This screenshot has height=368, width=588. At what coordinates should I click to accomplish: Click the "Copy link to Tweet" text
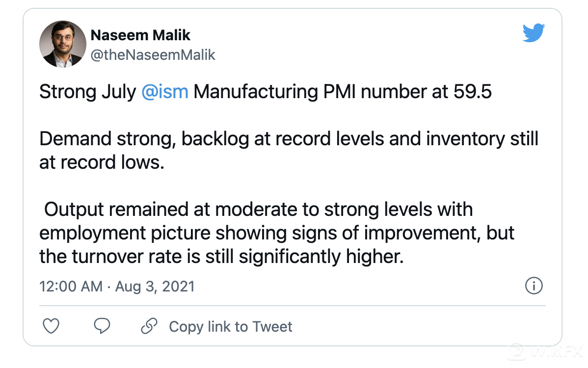[230, 327]
